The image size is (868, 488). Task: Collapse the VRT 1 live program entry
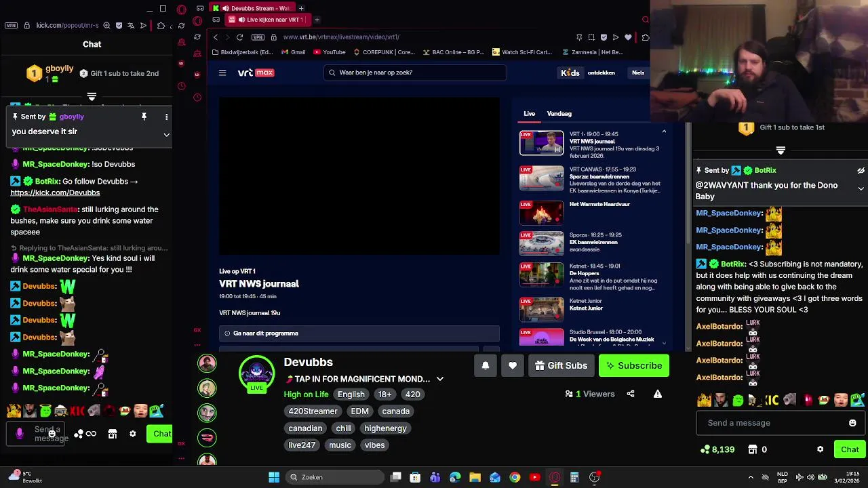pos(664,131)
